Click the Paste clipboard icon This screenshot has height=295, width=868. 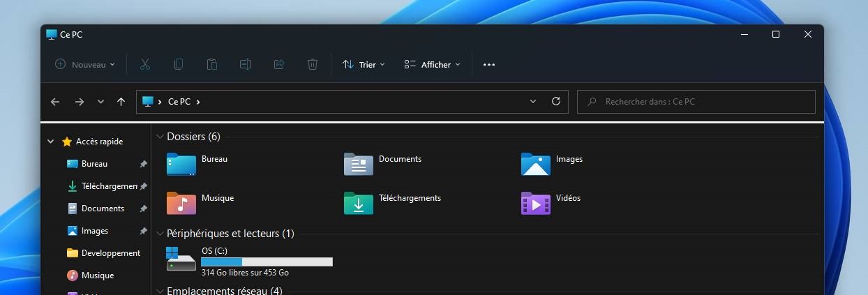click(212, 64)
